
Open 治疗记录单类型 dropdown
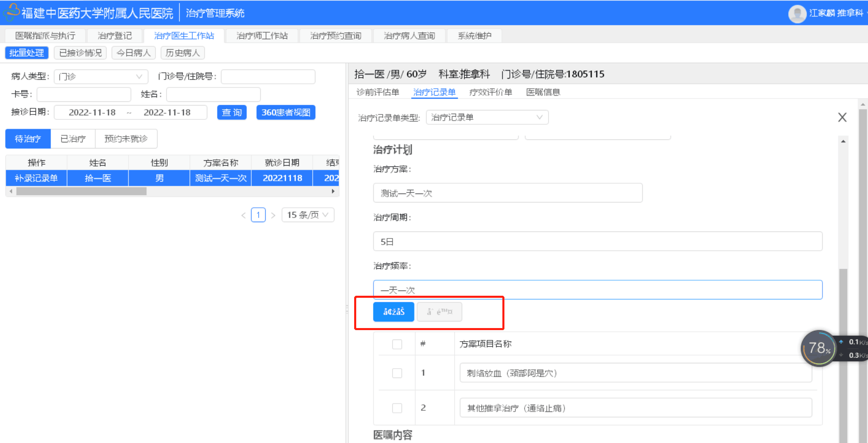487,117
